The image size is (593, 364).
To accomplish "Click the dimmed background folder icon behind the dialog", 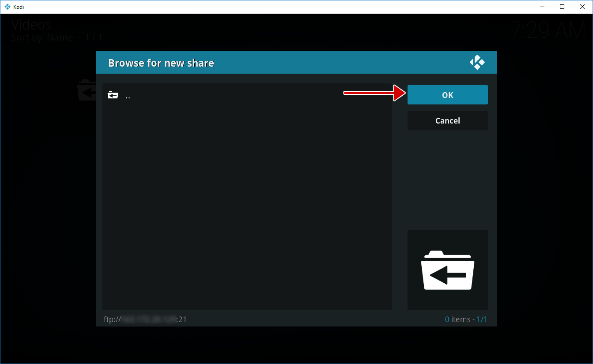I will (x=87, y=90).
